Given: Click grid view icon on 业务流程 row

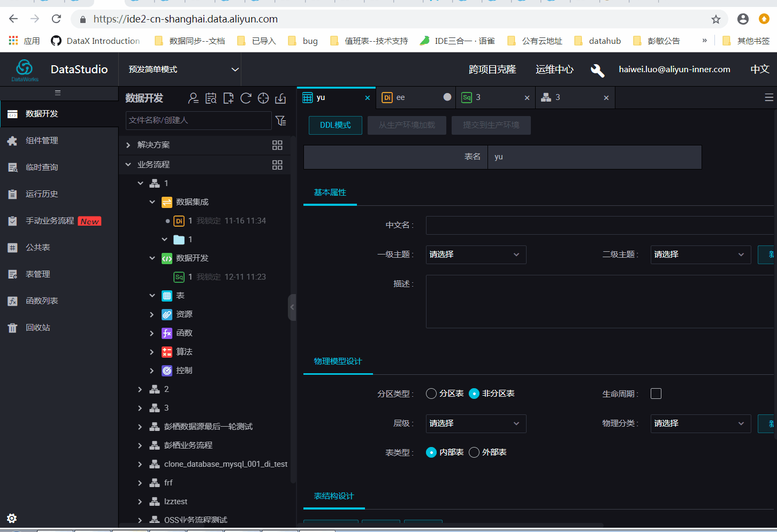Looking at the screenshot, I should point(277,165).
